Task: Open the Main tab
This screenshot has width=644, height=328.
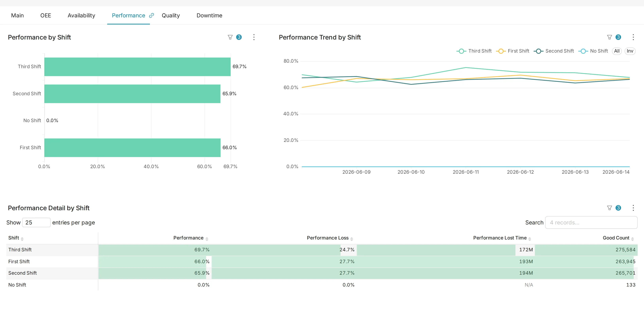Action: point(17,15)
